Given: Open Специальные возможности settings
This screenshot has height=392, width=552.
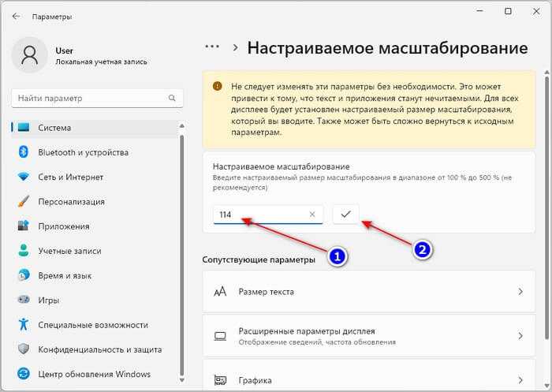Looking at the screenshot, I should tap(95, 325).
